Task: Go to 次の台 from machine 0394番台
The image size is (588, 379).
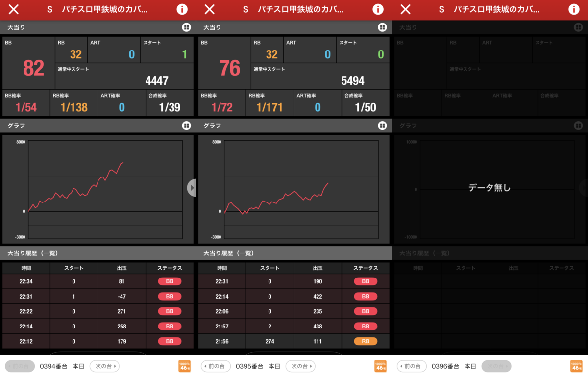Action: [x=104, y=366]
